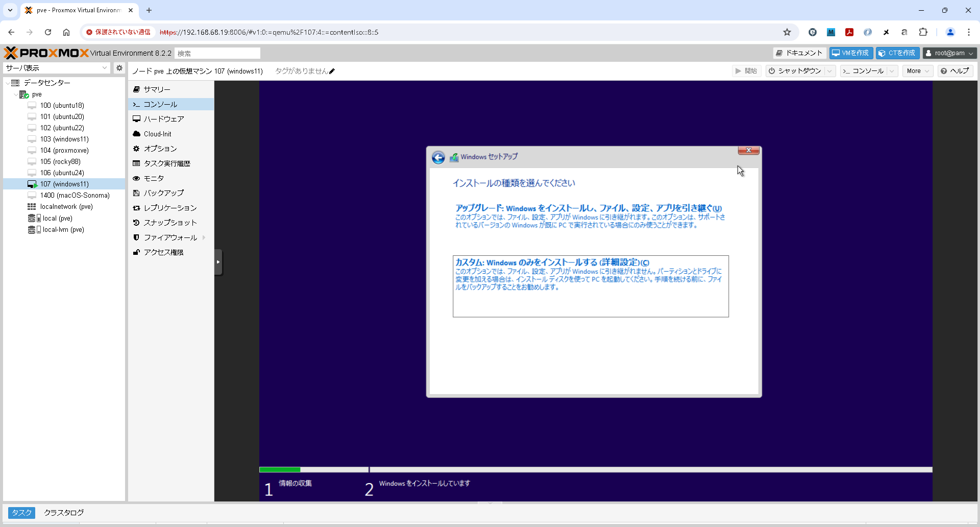Click the VMを作成 button
The image size is (980, 527).
click(x=851, y=53)
